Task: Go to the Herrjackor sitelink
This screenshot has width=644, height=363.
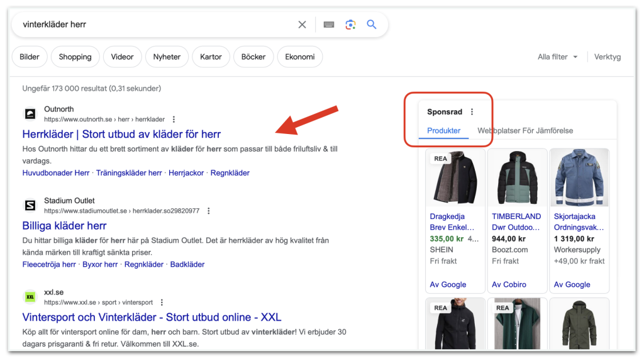Action: (x=186, y=173)
